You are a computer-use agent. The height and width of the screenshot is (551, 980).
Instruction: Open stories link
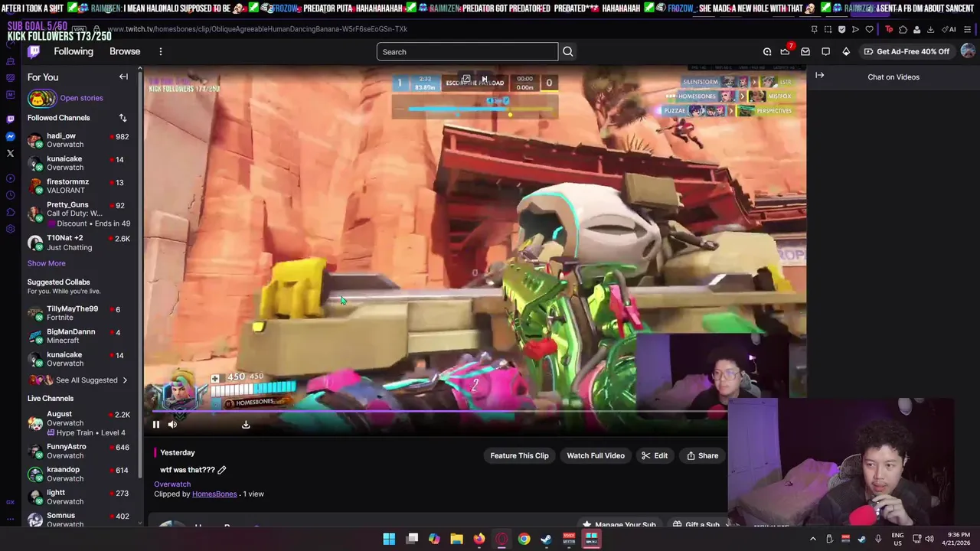pyautogui.click(x=81, y=98)
